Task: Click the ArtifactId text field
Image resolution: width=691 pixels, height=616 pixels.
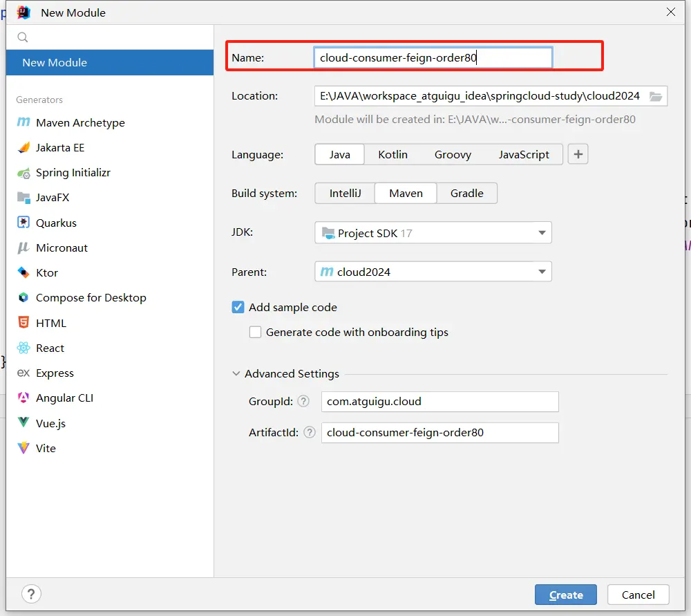Action: [439, 433]
